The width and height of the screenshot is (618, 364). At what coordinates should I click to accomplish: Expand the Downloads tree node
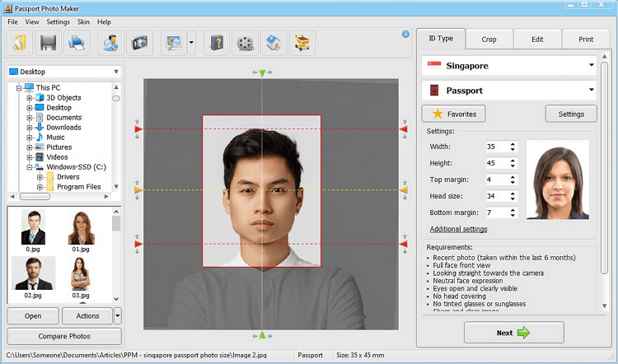click(x=29, y=128)
